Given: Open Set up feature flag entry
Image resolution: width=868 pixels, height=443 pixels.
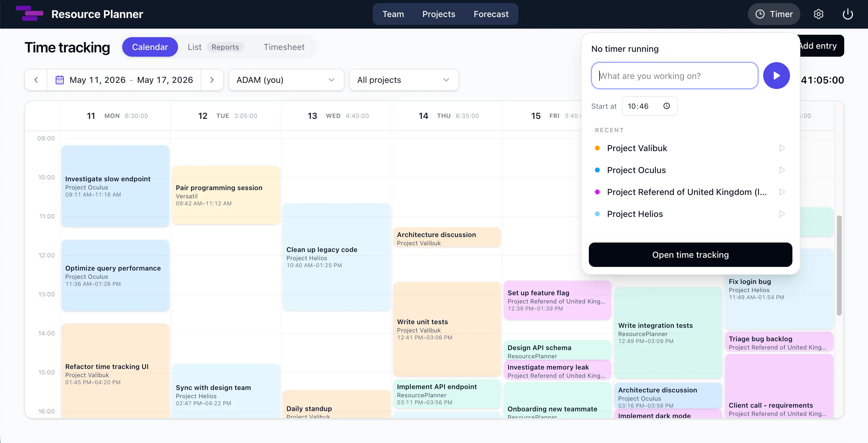Looking at the screenshot, I should pyautogui.click(x=557, y=300).
